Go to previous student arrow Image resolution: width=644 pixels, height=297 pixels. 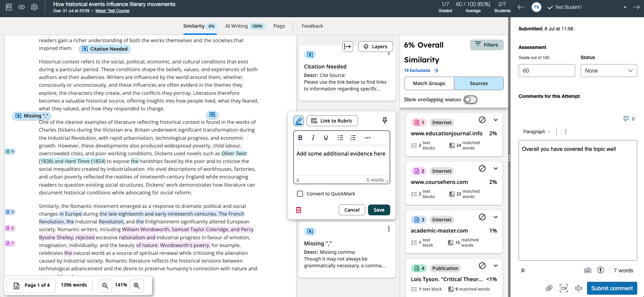click(x=521, y=7)
